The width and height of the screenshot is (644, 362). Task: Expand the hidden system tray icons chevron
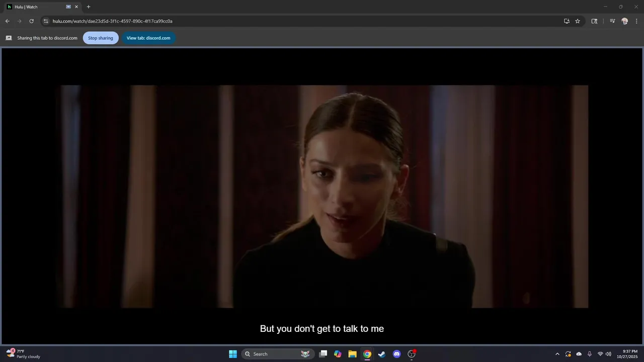pyautogui.click(x=557, y=354)
